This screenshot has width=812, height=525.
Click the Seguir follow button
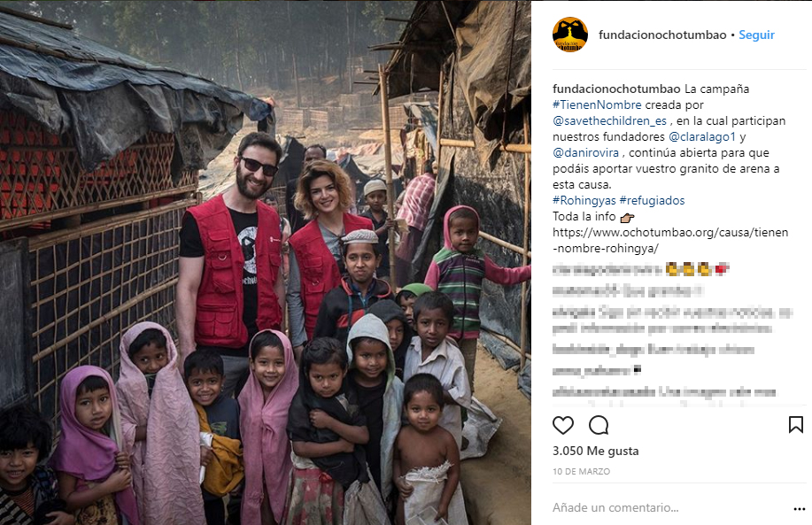point(756,35)
